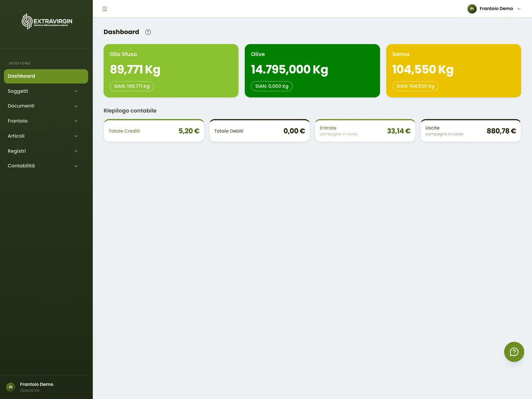Open the Contabilità sidebar item
The image size is (532, 399).
[46, 166]
